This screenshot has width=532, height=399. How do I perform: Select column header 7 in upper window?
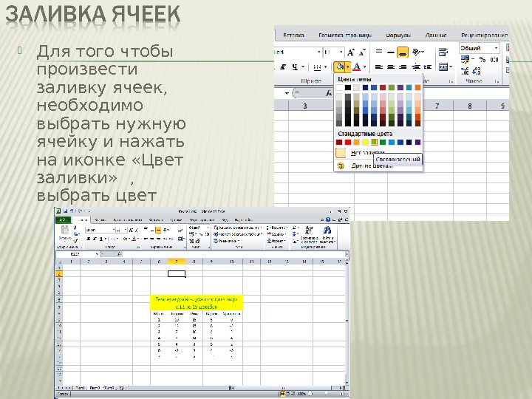point(437,106)
